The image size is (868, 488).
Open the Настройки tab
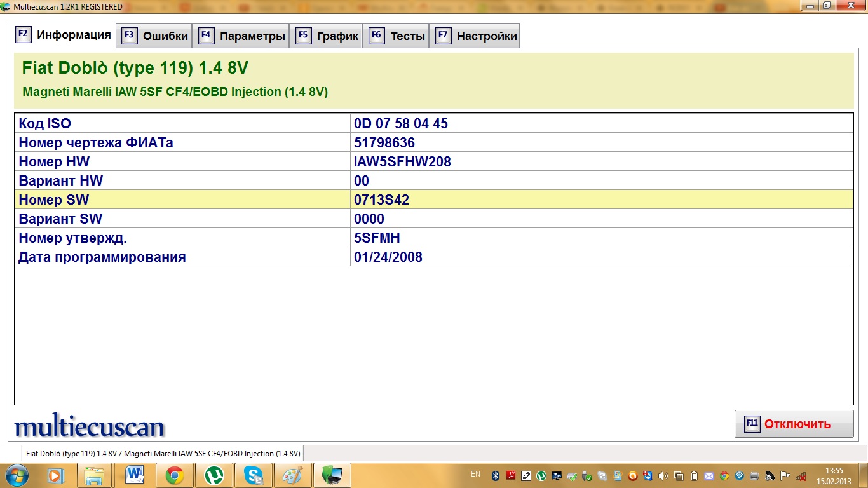(477, 36)
